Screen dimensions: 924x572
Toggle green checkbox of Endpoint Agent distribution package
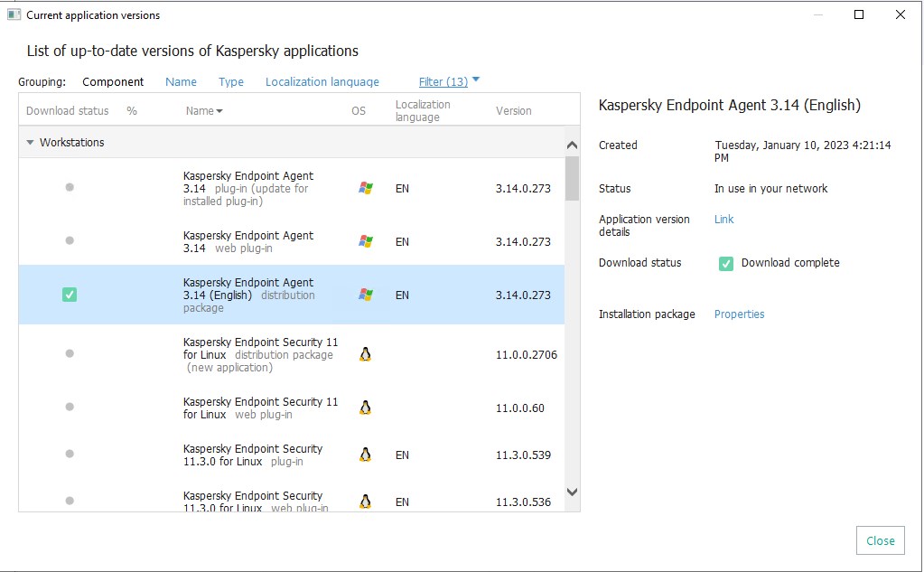pos(70,295)
